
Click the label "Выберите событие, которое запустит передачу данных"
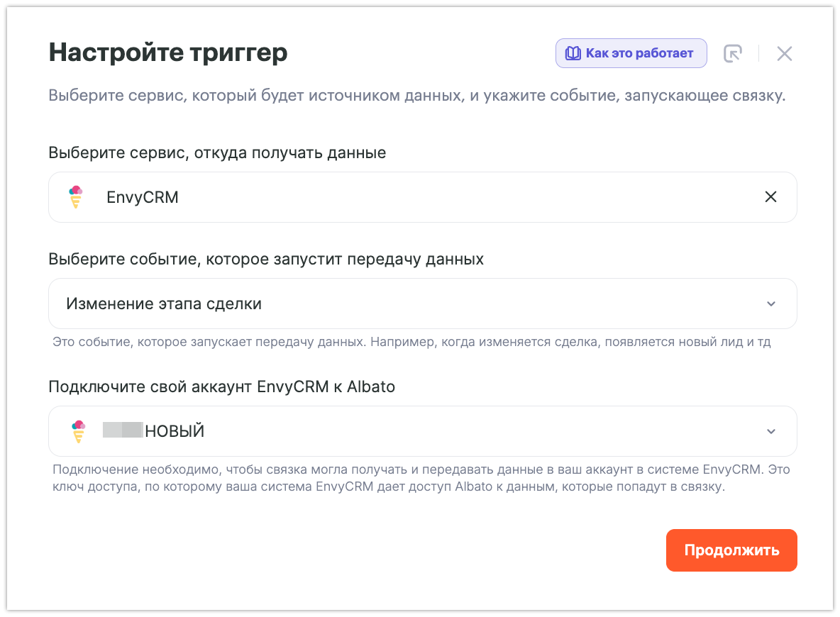click(266, 259)
